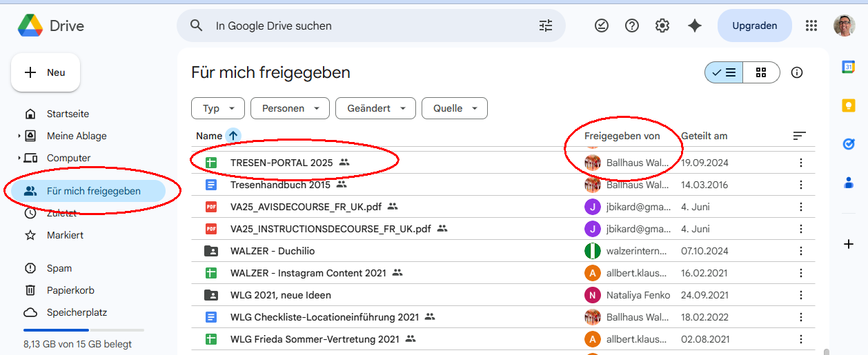Open Markiert in the sidebar
868x355 pixels.
(65, 235)
